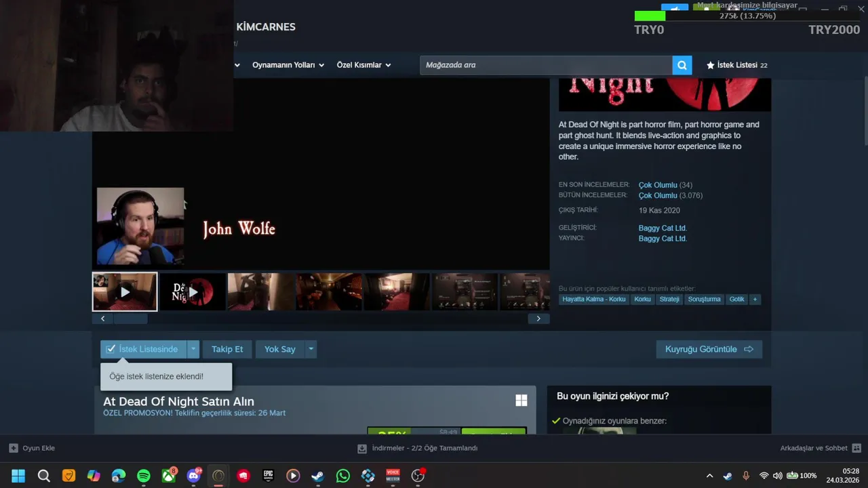Select Hayatta Kalma - Korku tag

pyautogui.click(x=594, y=299)
